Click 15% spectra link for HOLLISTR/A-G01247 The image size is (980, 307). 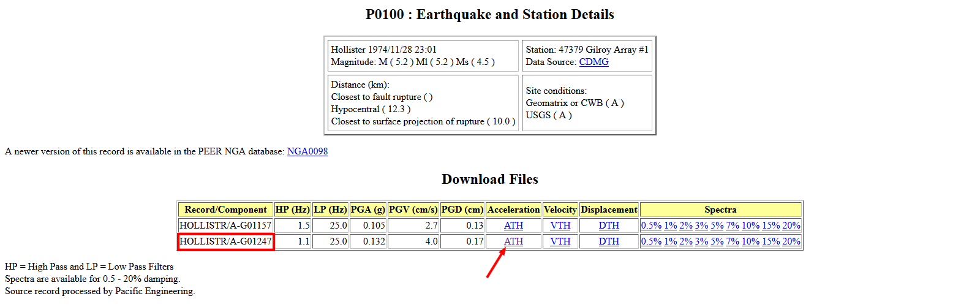pyautogui.click(x=771, y=241)
